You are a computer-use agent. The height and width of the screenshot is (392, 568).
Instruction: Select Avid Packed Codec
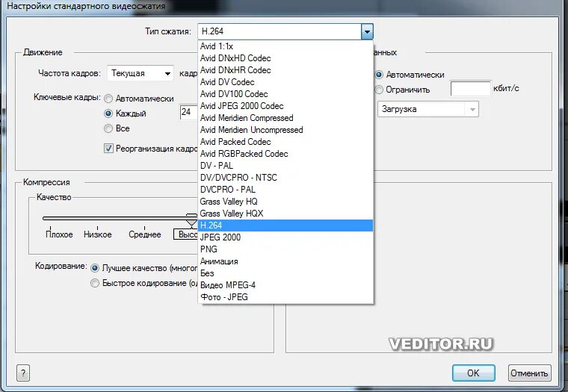pos(285,142)
